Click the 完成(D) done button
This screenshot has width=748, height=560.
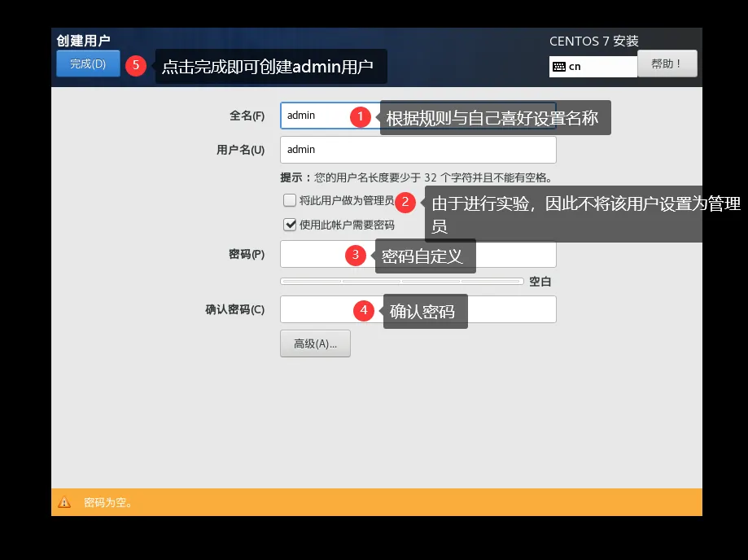[88, 63]
